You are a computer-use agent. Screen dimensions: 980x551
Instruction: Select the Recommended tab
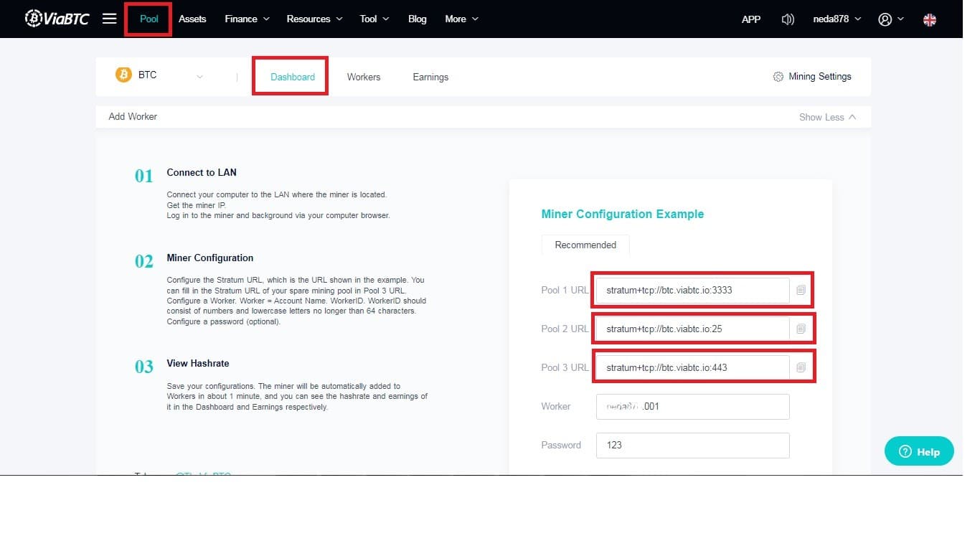pos(585,245)
